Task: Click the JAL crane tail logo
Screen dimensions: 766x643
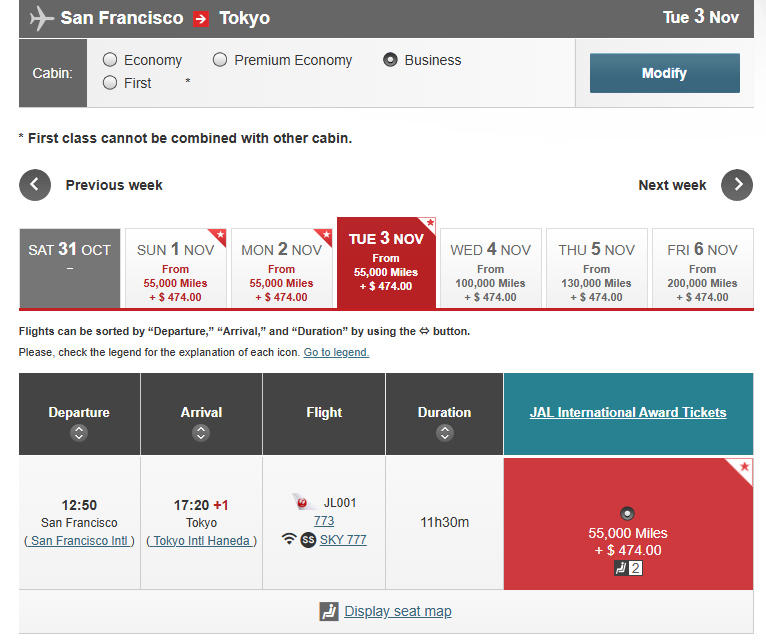Action: 303,502
